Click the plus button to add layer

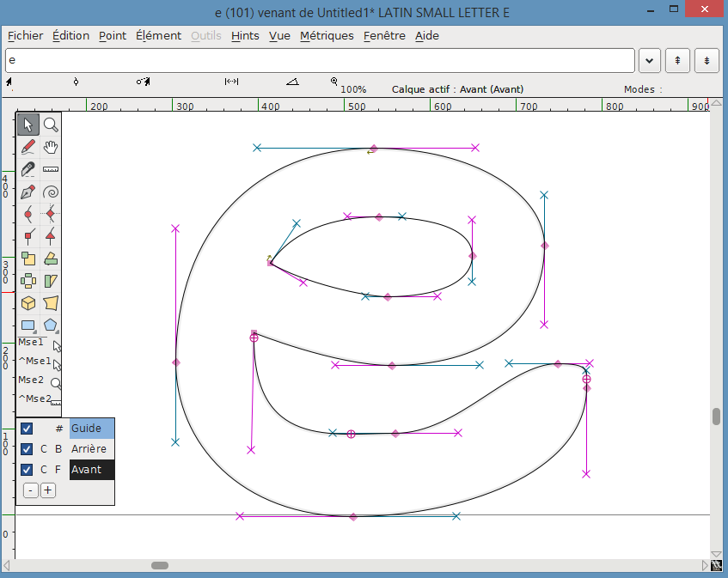[x=48, y=490]
